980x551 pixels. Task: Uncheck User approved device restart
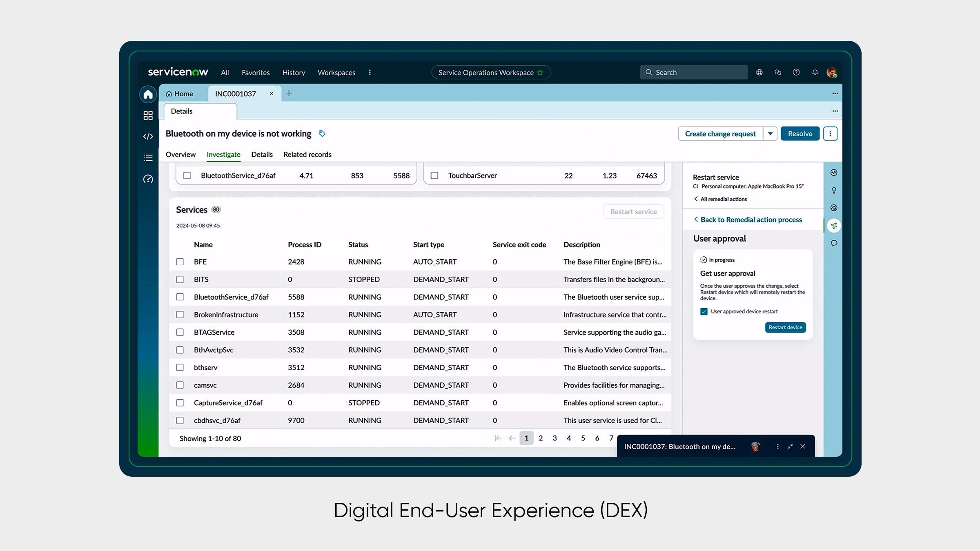click(704, 311)
